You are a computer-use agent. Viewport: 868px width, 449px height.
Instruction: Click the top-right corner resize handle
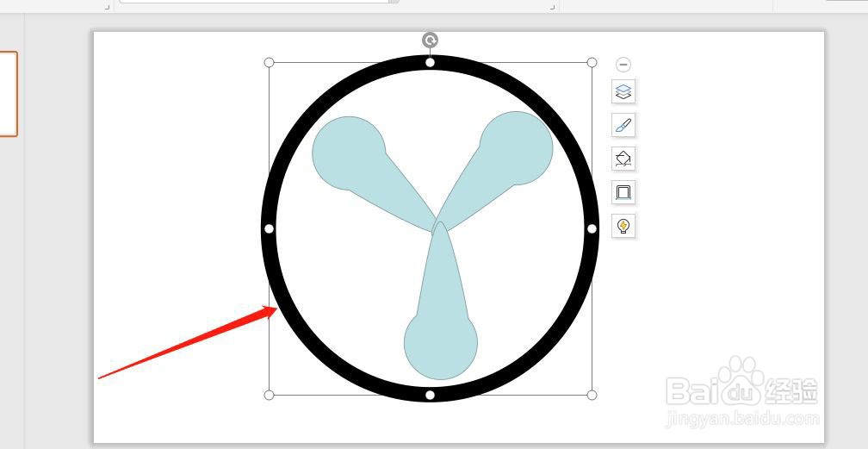pos(592,63)
